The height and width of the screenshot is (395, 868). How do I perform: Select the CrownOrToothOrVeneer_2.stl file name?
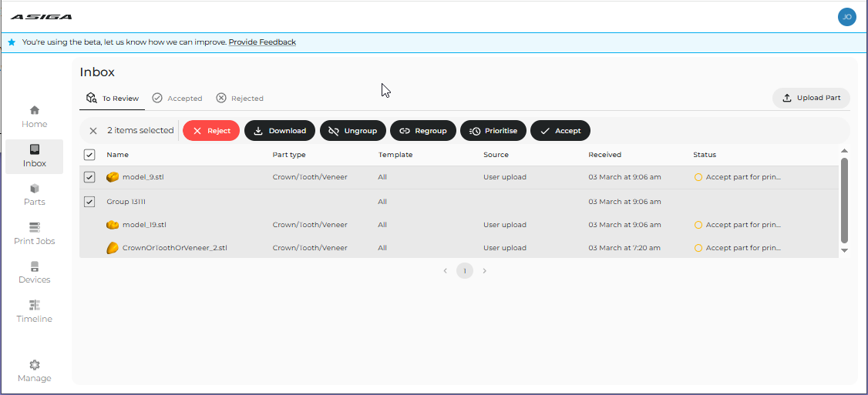[174, 248]
